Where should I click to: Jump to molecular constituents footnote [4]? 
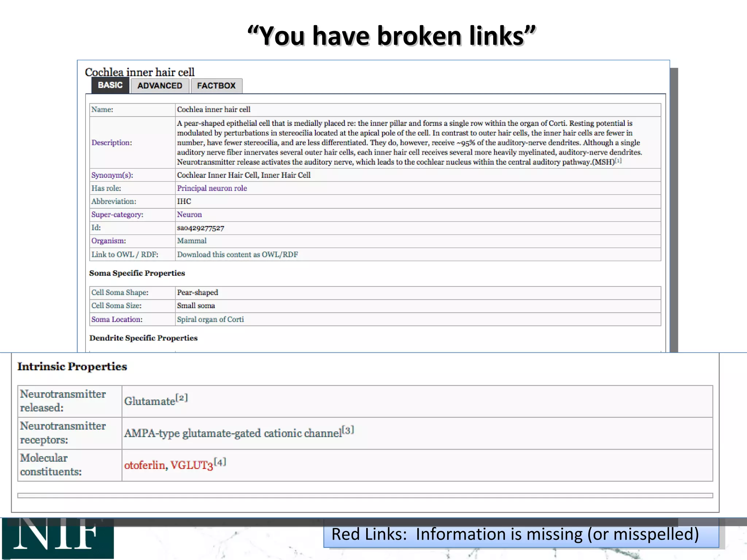[220, 462]
